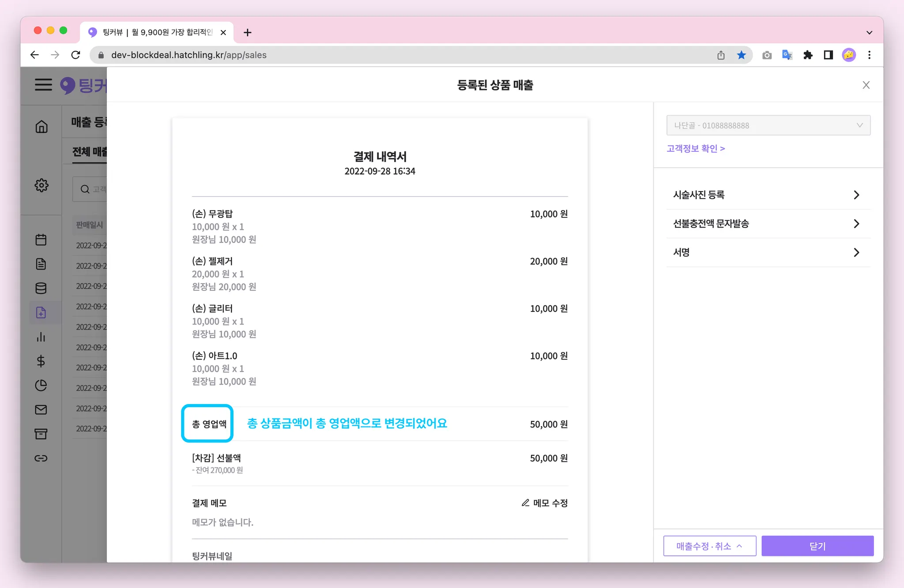Click the link chain sidebar icon
This screenshot has width=904, height=588.
coord(41,458)
